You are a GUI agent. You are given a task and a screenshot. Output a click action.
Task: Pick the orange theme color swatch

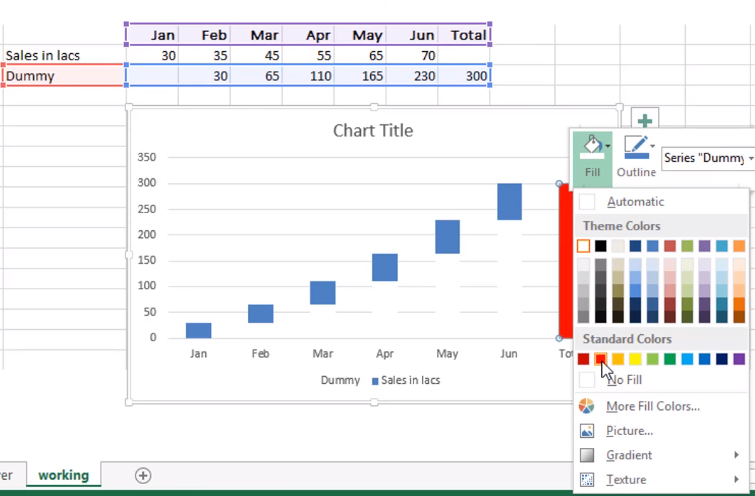click(x=739, y=246)
